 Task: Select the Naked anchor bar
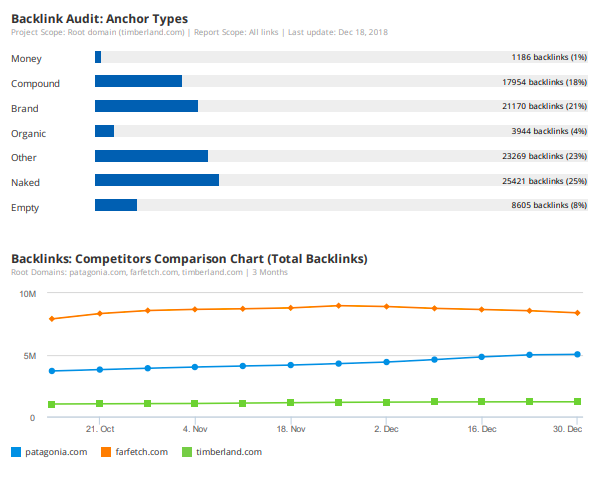click(x=157, y=180)
